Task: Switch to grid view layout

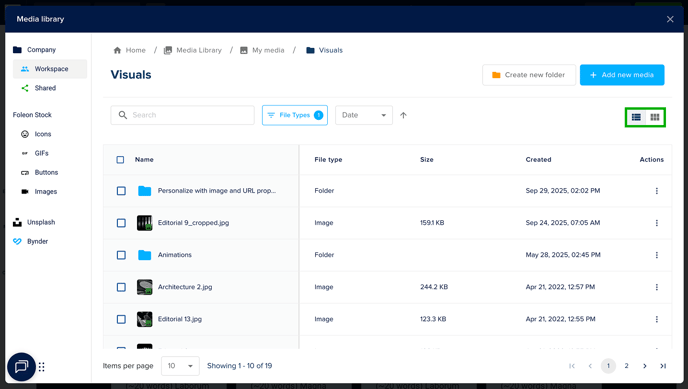Action: [655, 117]
